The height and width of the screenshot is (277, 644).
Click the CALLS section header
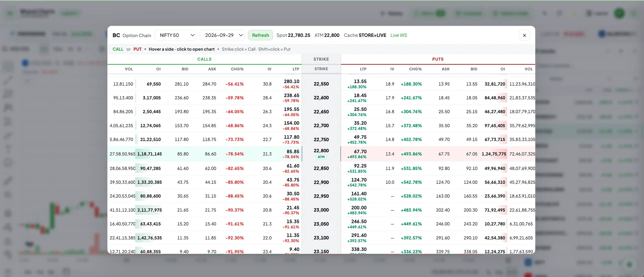point(204,59)
